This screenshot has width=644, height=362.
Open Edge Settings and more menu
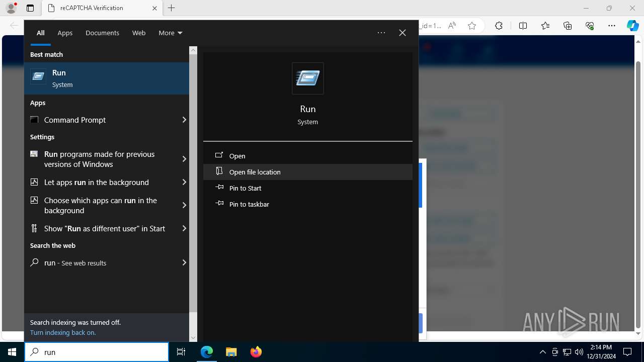click(x=612, y=26)
